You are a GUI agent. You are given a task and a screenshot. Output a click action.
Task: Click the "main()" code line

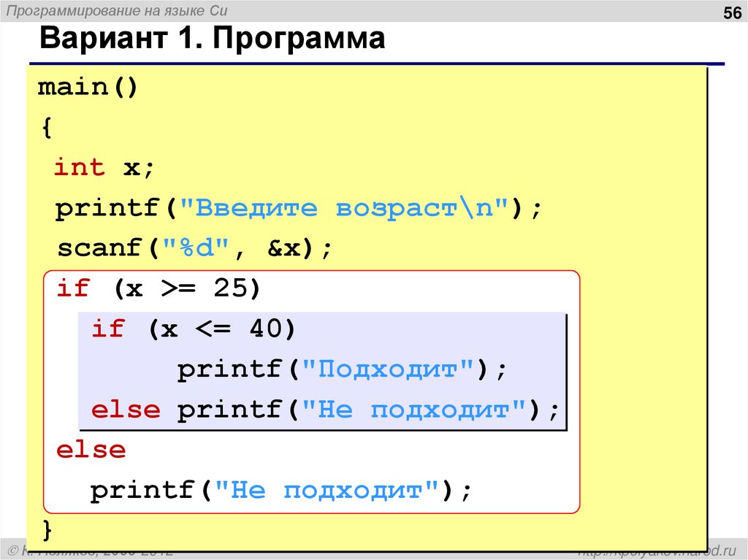click(88, 88)
